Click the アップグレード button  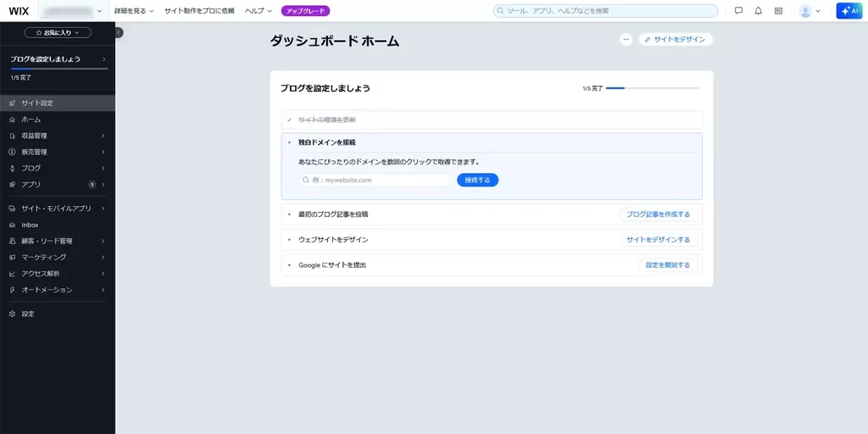(x=305, y=11)
